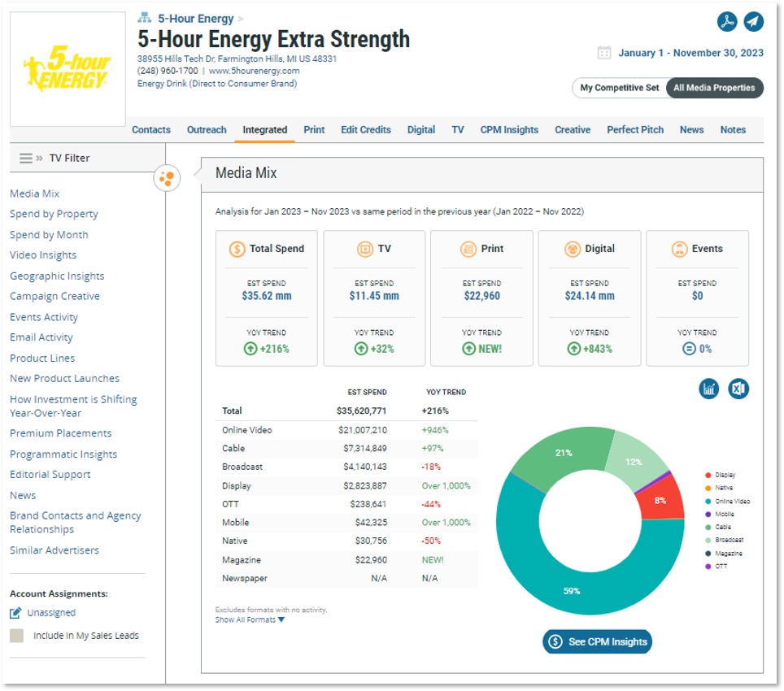Click the 5-hour Energy logo
The height and width of the screenshot is (691, 784).
tap(68, 69)
